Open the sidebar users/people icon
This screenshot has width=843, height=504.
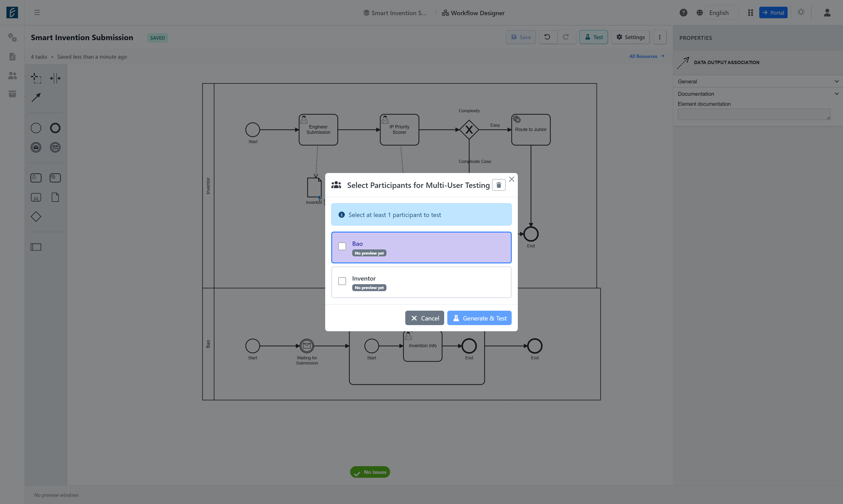(x=12, y=75)
